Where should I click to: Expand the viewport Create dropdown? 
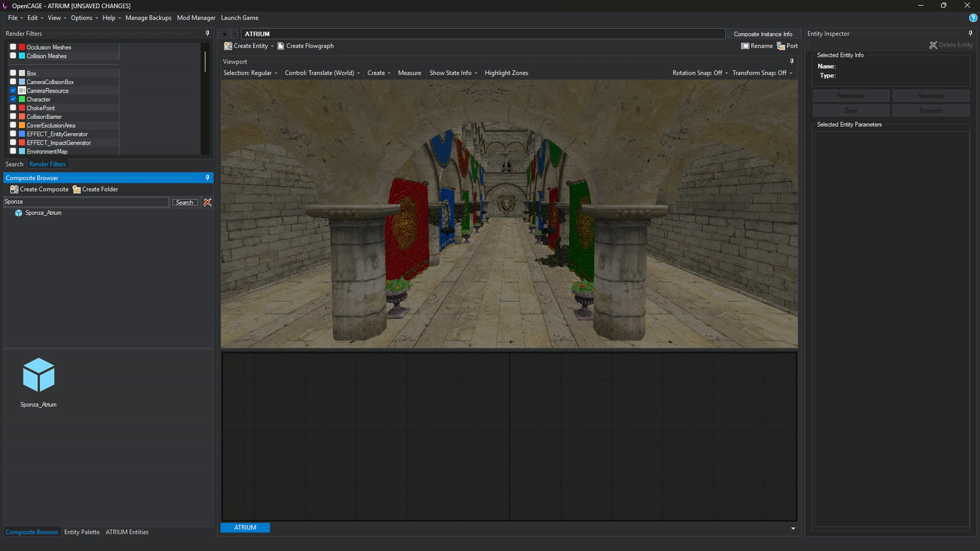click(379, 73)
